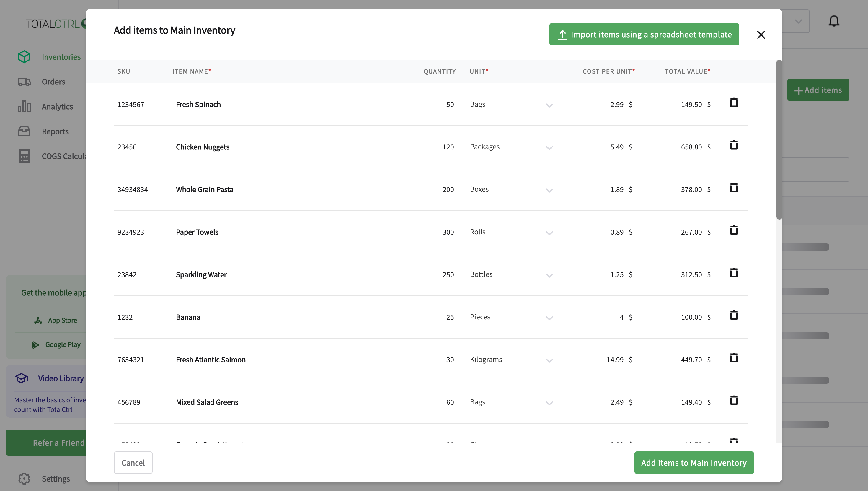
Task: Open Inventories from the sidebar icon
Action: point(24,56)
